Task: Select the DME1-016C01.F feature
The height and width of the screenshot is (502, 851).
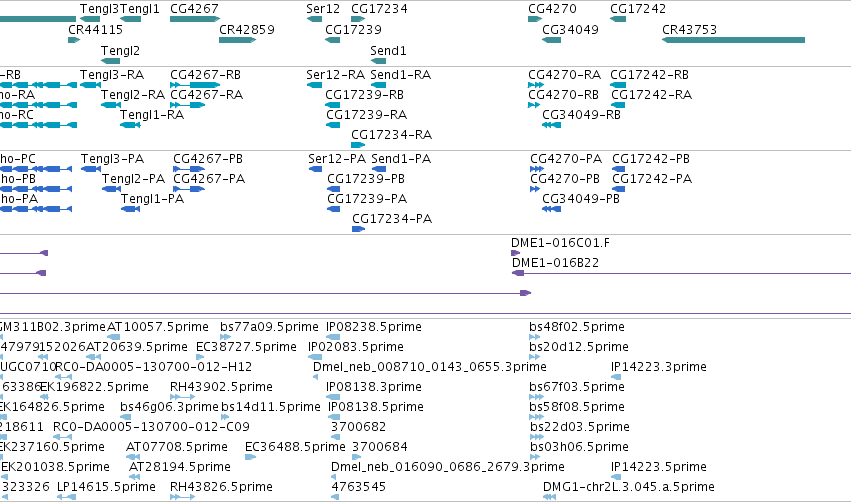Action: tap(560, 243)
